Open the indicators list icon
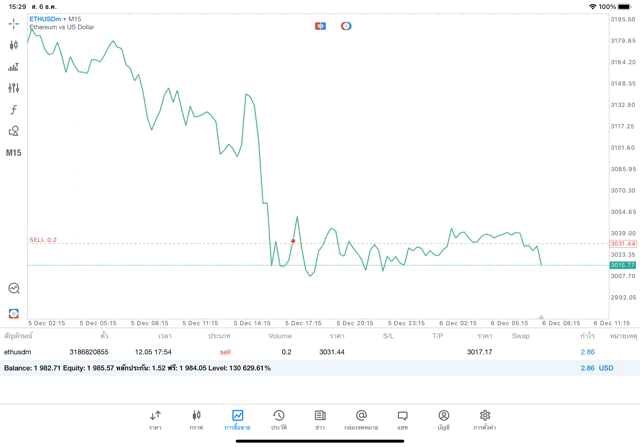 [13, 67]
